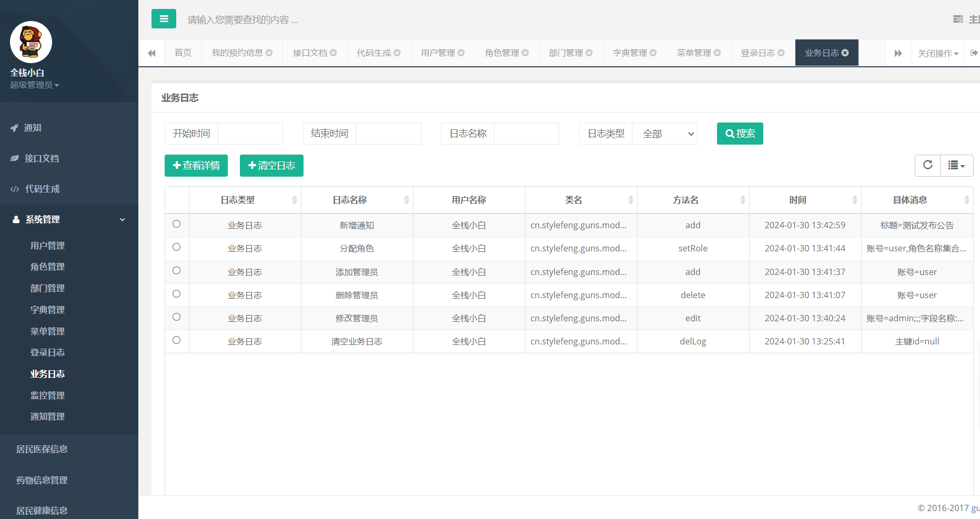This screenshot has height=519, width=980.
Task: Close the 用户管理 tab
Action: tap(461, 53)
